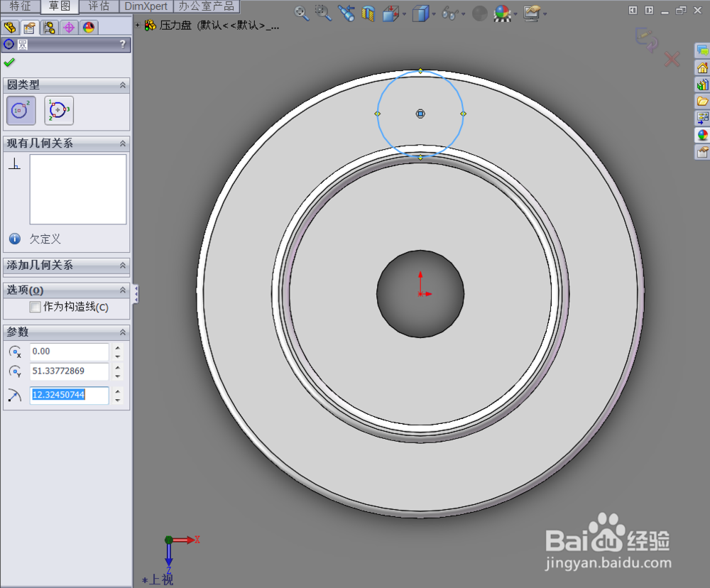Expand the 压力盘 flyout tree
This screenshot has height=588, width=710.
pos(137,26)
